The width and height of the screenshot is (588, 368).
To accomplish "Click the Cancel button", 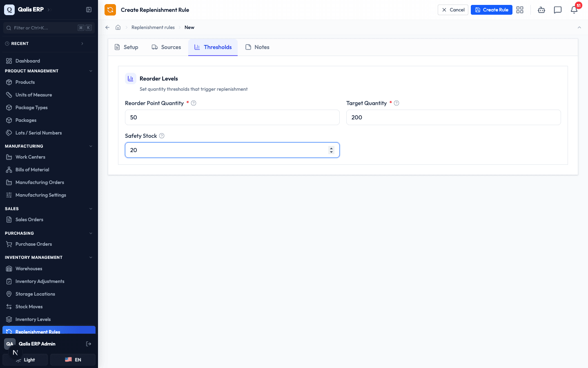I will (x=453, y=10).
